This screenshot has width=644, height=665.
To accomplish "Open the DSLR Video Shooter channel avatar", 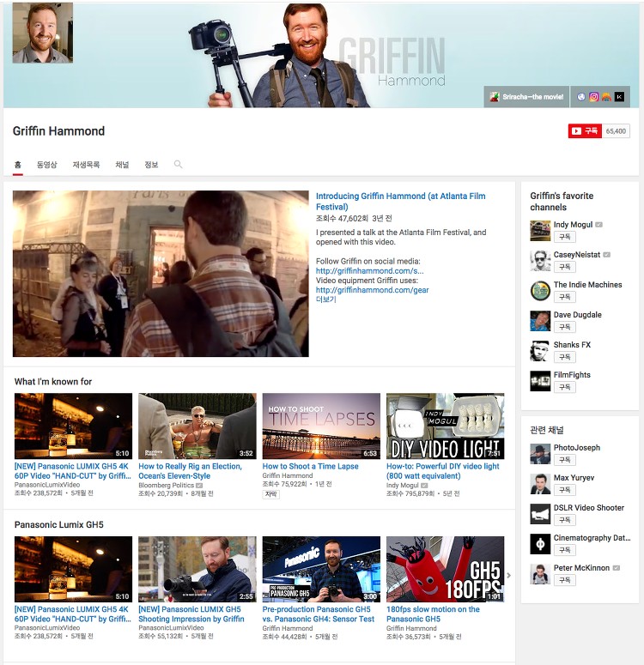I will click(x=540, y=514).
